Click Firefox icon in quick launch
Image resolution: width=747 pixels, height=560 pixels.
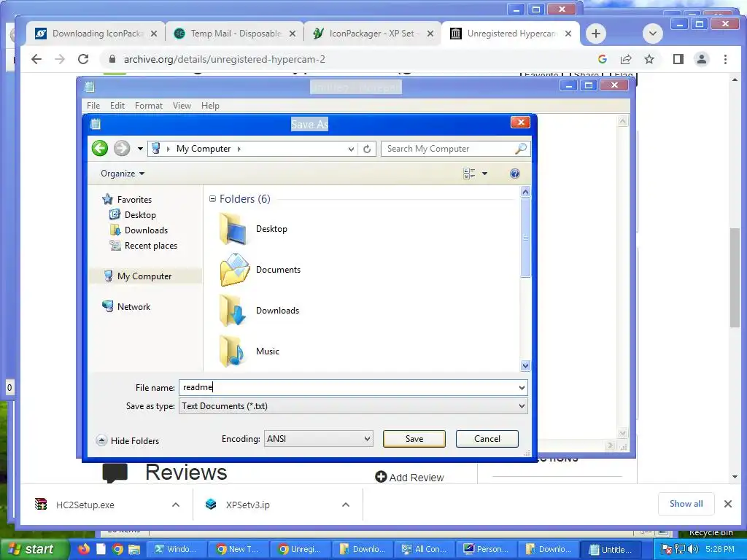tap(84, 549)
